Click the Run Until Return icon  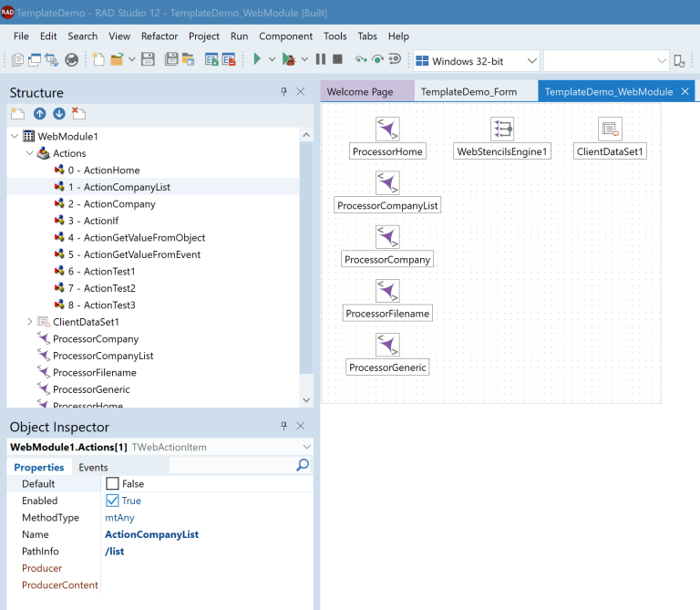(395, 59)
